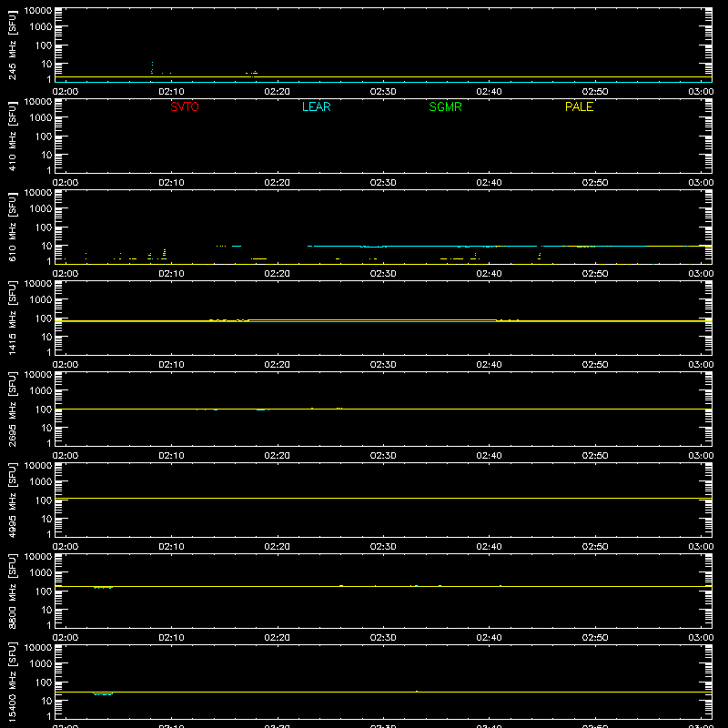This screenshot has width=728, height=728.
Task: Click the cyan spike near 02:08 in 245 MHz panel
Action: click(x=152, y=67)
